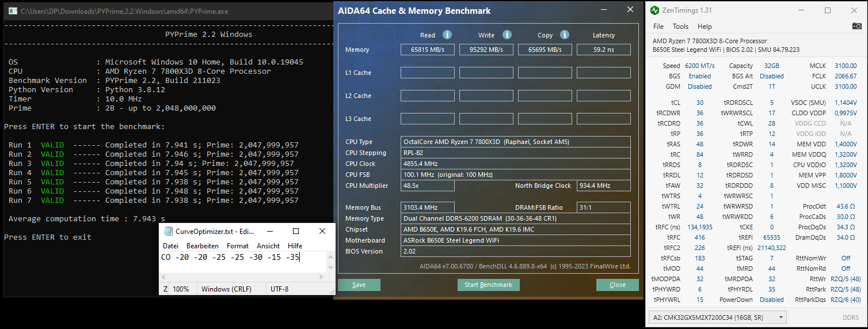
Task: Click the Memory Read value field 65815 MB/s
Action: [428, 50]
